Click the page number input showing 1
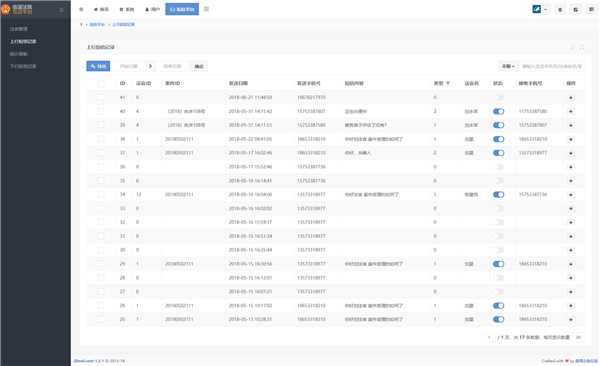The image size is (600, 366). point(489,337)
